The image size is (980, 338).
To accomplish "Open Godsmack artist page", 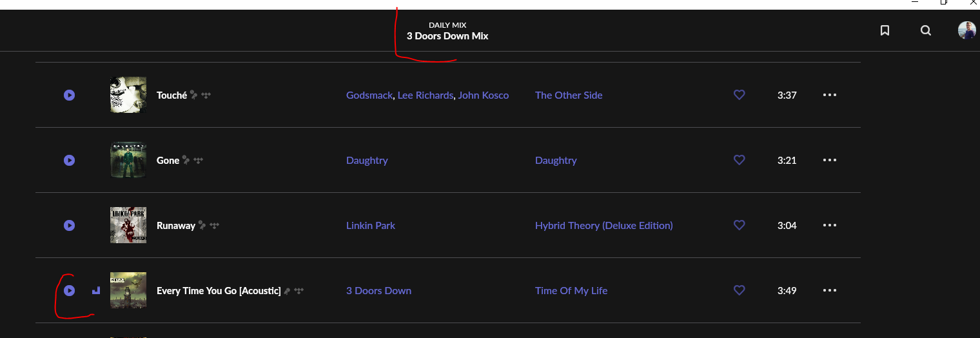I will click(369, 95).
